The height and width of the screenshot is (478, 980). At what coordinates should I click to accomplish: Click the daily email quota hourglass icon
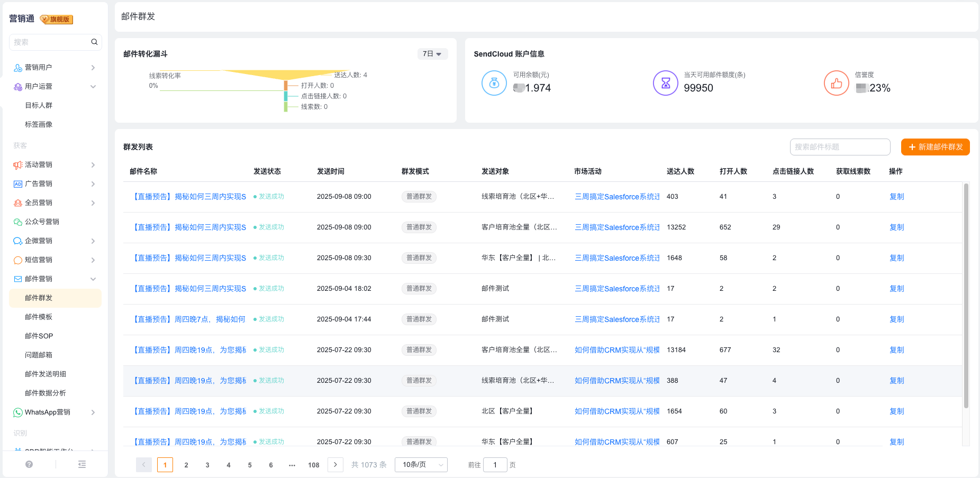(x=665, y=83)
